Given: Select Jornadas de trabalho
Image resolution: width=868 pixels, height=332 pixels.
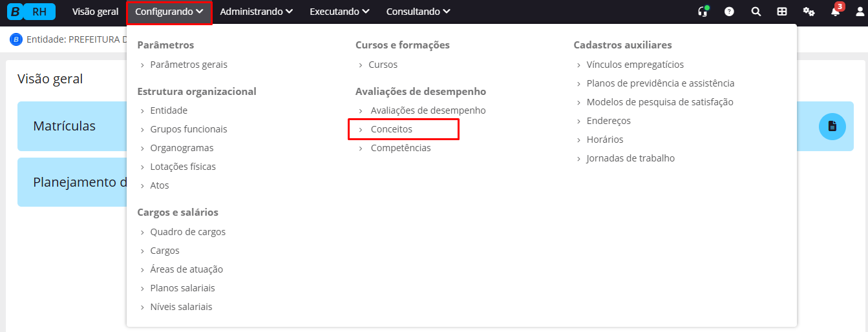Looking at the screenshot, I should (x=630, y=158).
